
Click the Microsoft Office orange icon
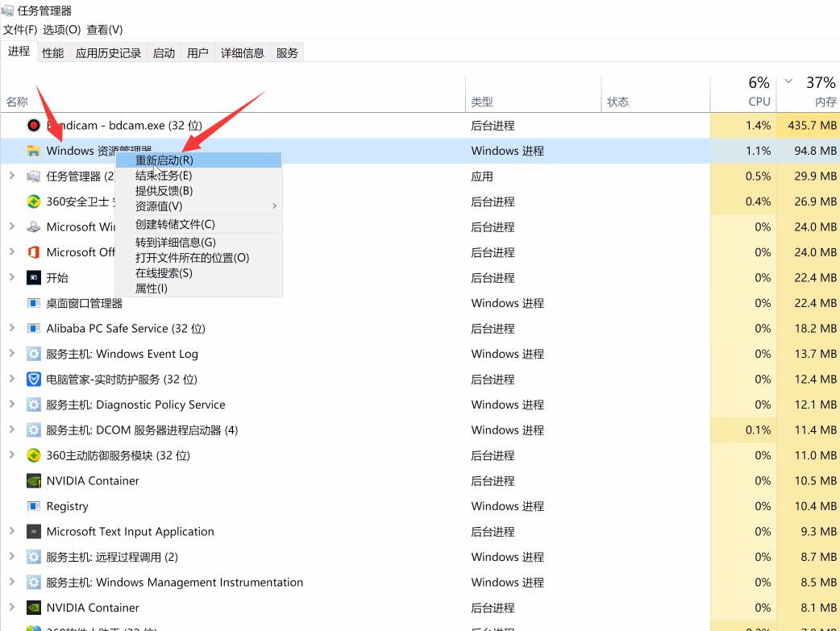[34, 252]
